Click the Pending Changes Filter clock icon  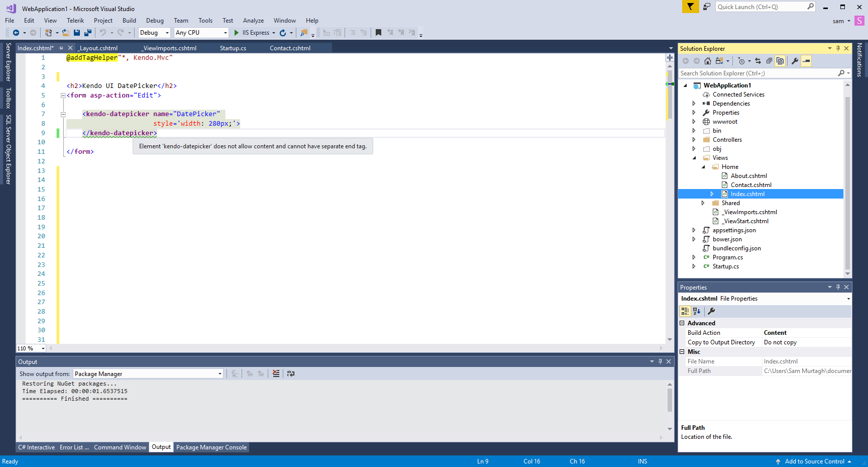coord(741,61)
